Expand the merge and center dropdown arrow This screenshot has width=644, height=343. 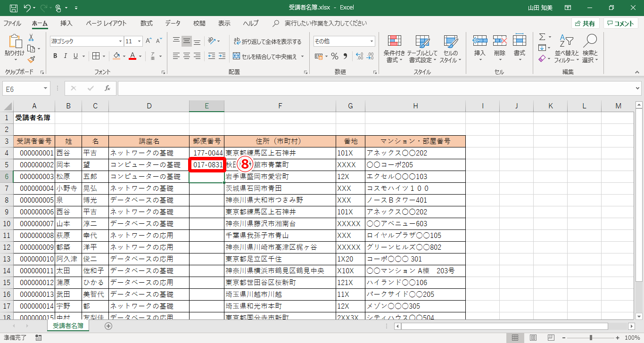coord(303,57)
